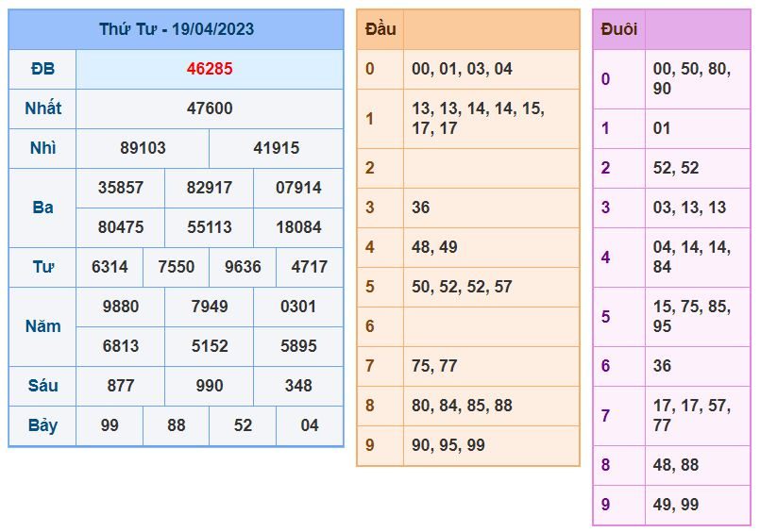This screenshot has width=760, height=532.
Task: Click 99 in the Bảy row
Action: click(110, 425)
